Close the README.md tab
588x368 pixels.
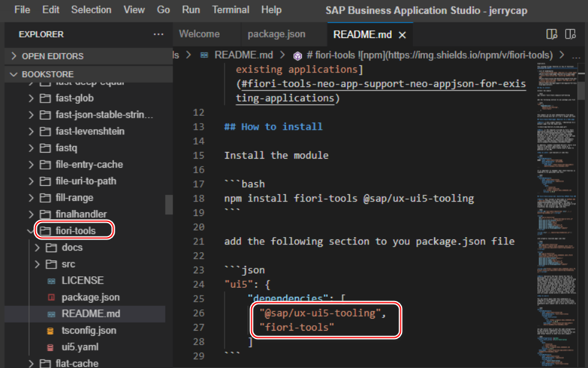[403, 35]
